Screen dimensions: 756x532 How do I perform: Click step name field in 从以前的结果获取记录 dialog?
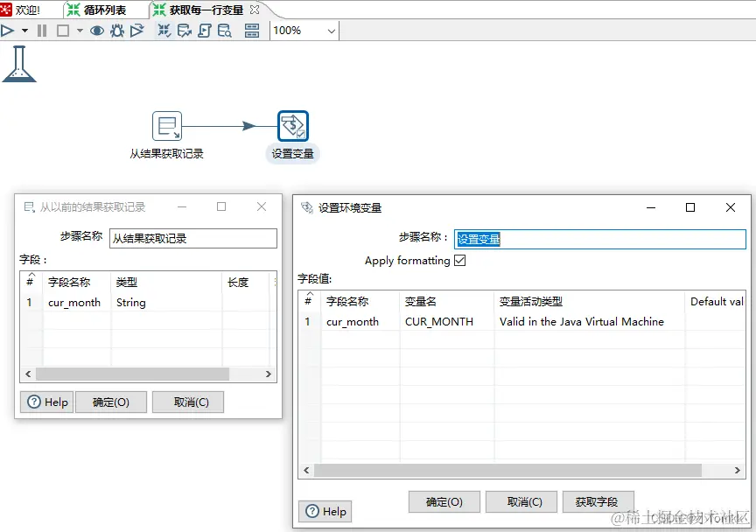[193, 238]
